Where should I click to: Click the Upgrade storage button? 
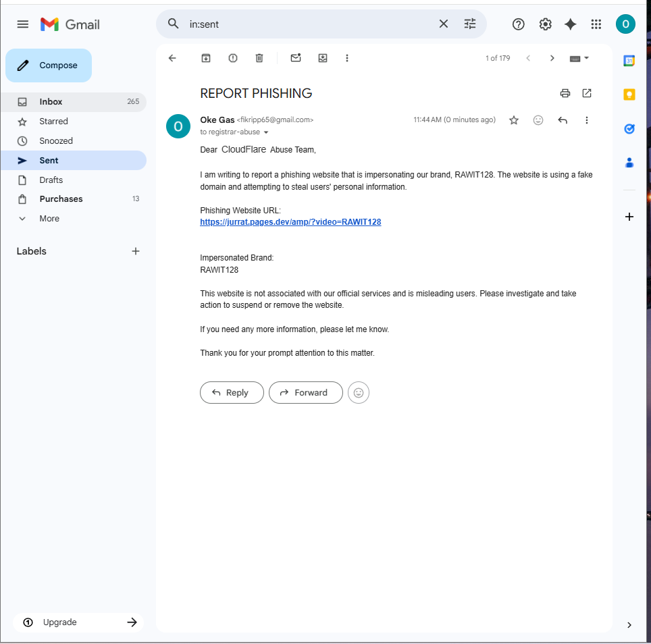(x=78, y=622)
